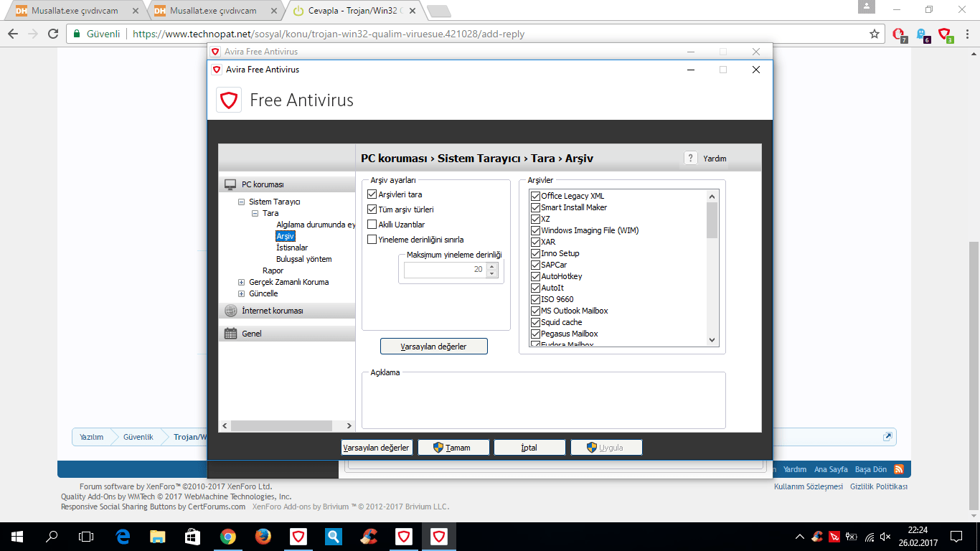The width and height of the screenshot is (980, 551).
Task: Click the PC koruması monitor icon
Action: pos(230,184)
